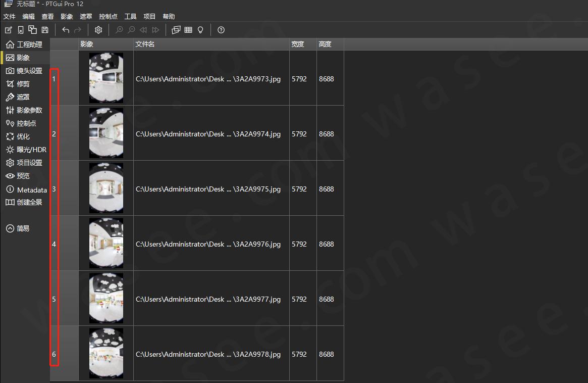588x383 pixels.
Task: Click row number 1 header
Action: click(x=64, y=78)
